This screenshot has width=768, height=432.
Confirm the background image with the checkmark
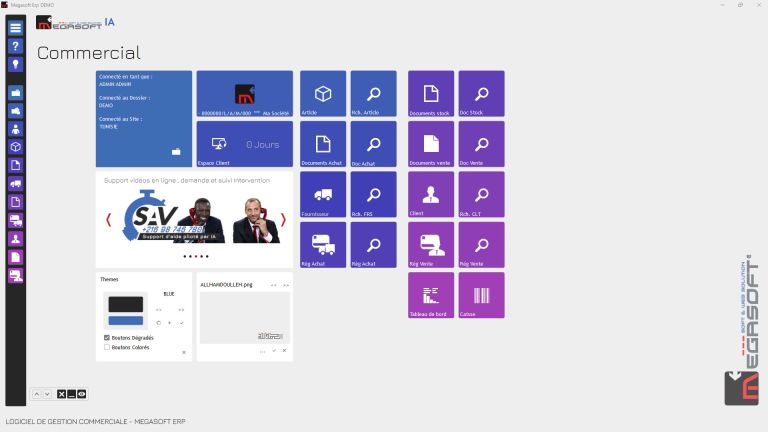[274, 351]
